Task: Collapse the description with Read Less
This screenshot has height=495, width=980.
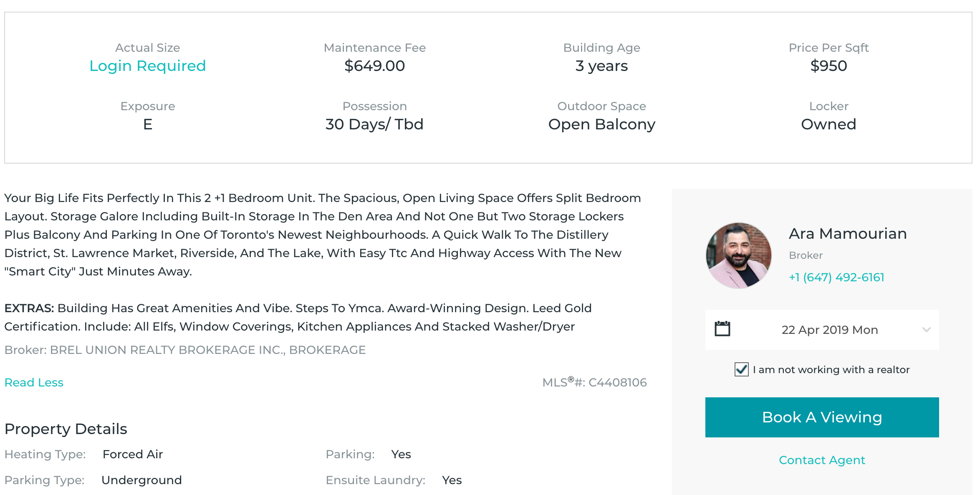Action: (34, 382)
